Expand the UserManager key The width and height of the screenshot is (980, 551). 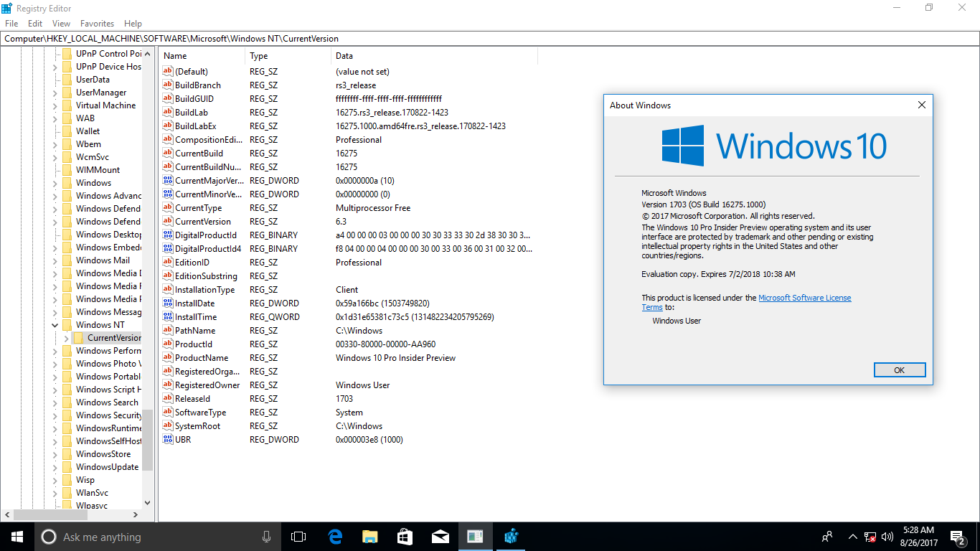[55, 93]
